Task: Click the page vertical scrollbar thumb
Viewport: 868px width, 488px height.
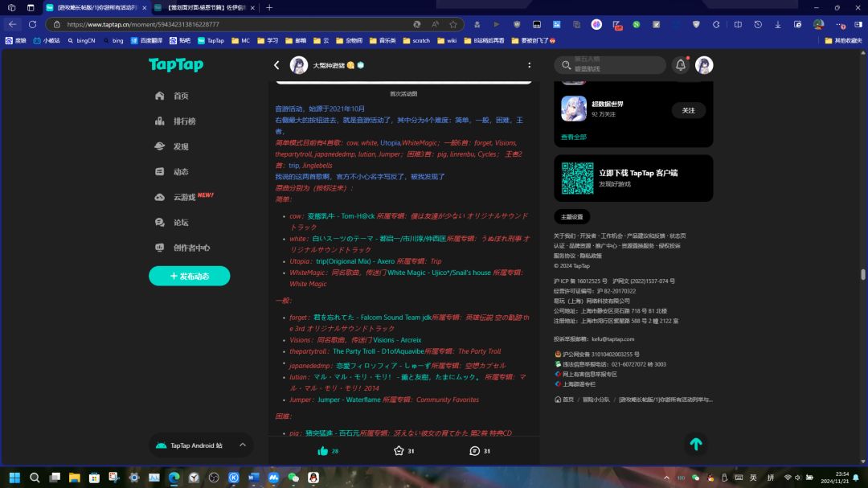Action: click(x=862, y=274)
